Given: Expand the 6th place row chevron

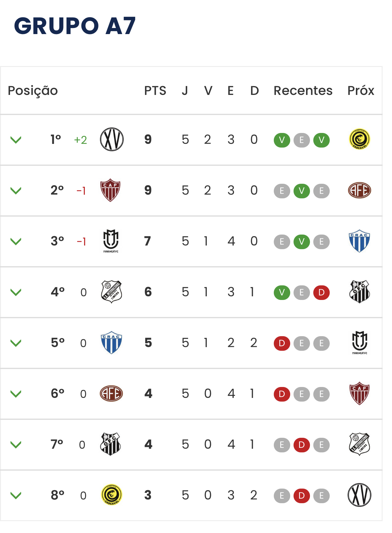Looking at the screenshot, I should click(x=16, y=394).
